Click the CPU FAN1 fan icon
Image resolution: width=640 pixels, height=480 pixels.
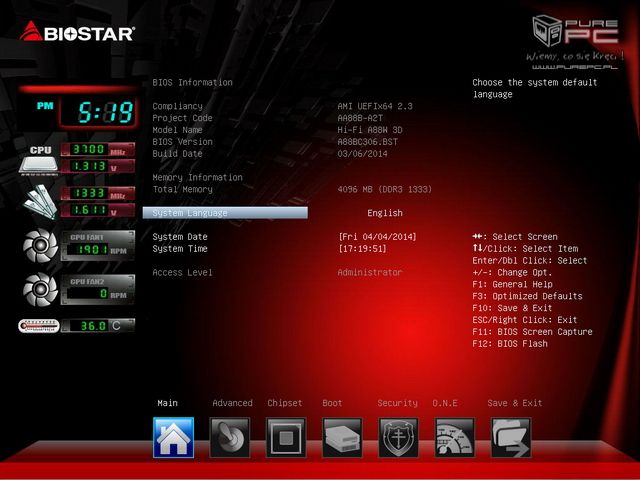(40, 245)
